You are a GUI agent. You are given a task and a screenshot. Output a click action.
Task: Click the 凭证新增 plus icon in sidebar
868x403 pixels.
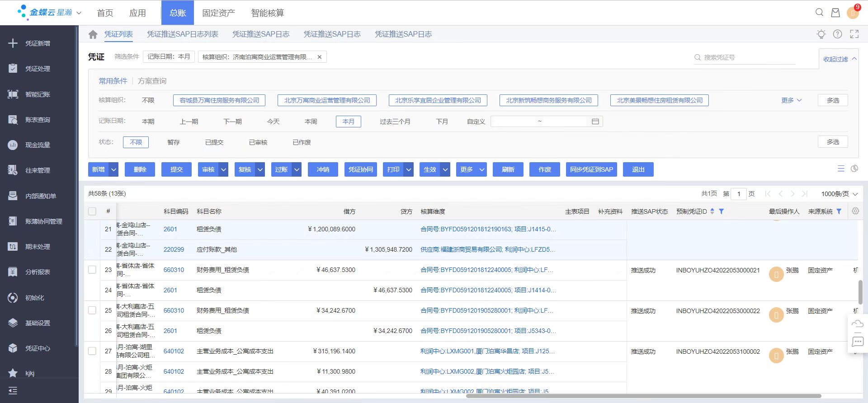13,43
